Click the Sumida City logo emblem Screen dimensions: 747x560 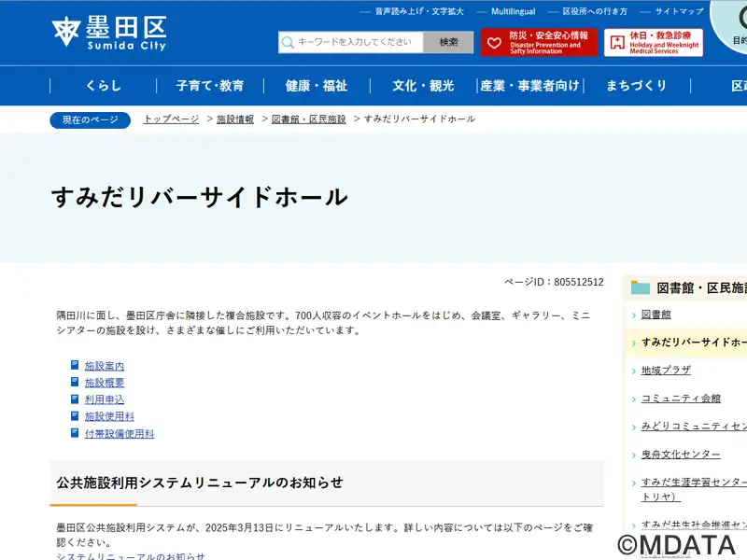tap(65, 32)
